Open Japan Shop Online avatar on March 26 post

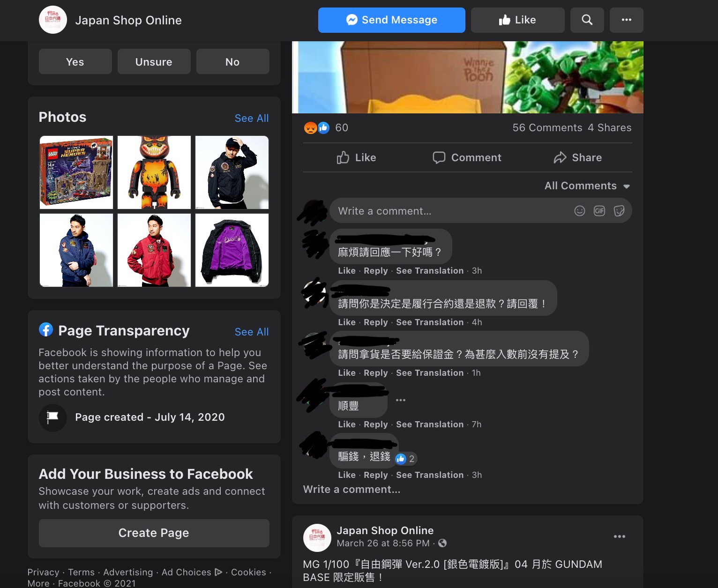(x=317, y=537)
